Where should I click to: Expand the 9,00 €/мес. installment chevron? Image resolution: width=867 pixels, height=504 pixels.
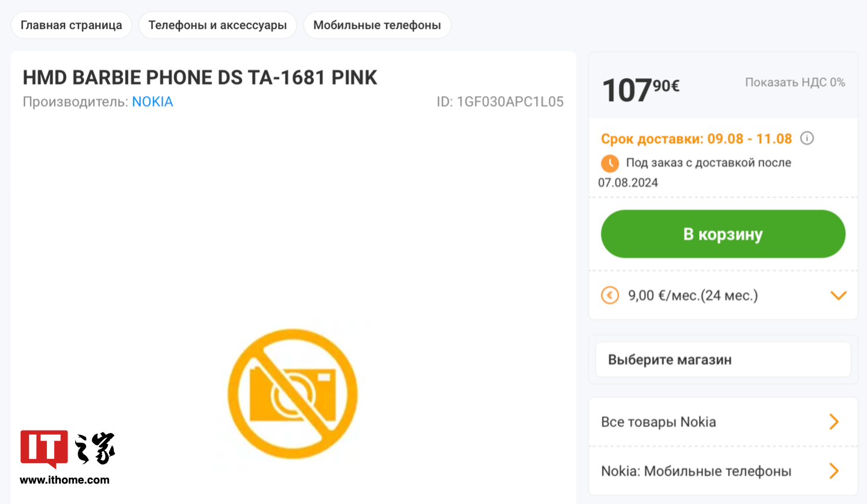pyautogui.click(x=838, y=296)
